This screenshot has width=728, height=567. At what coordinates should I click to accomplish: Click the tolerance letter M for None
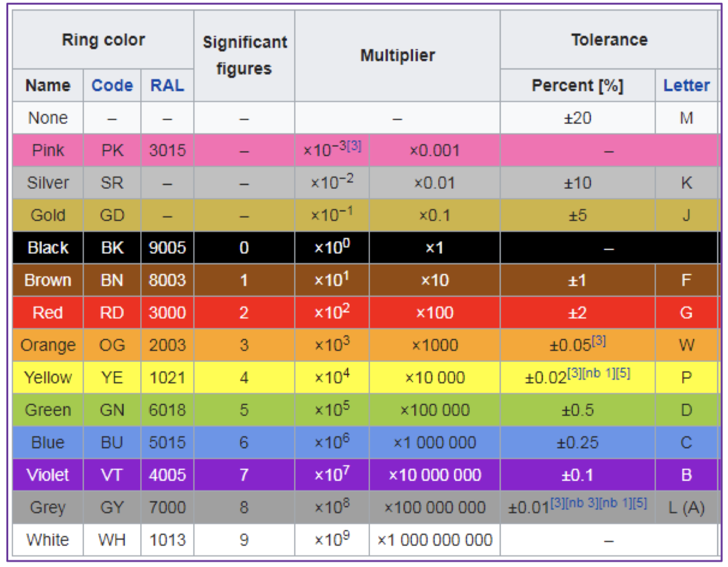(x=687, y=117)
